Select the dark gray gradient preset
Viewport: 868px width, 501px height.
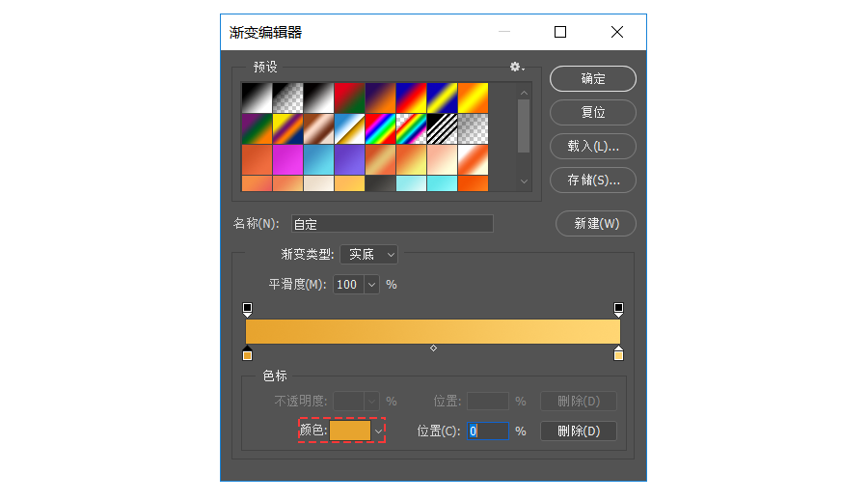click(x=380, y=183)
